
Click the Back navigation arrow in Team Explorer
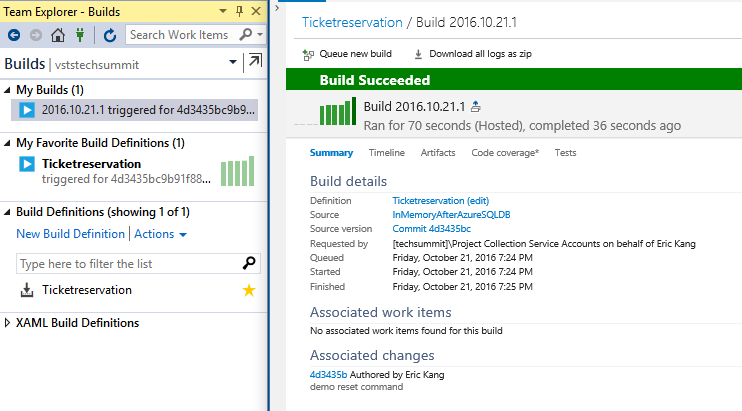coord(14,35)
